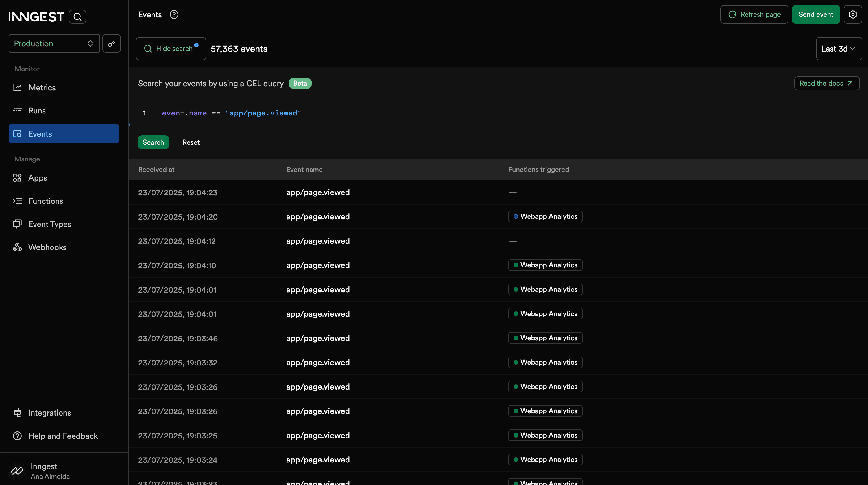
Task: Expand the Last 3d time range dropdown
Action: (x=838, y=49)
